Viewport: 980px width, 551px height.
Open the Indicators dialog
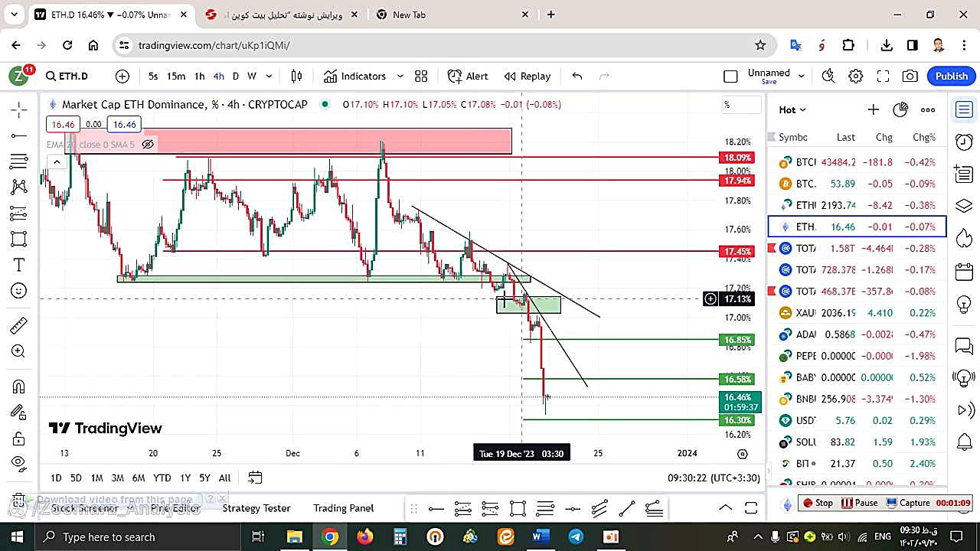tap(354, 76)
